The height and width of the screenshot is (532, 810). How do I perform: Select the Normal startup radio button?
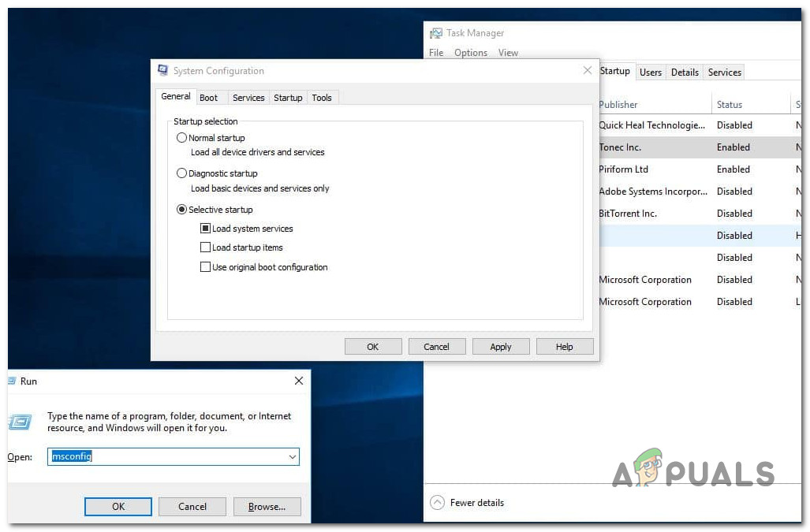182,138
